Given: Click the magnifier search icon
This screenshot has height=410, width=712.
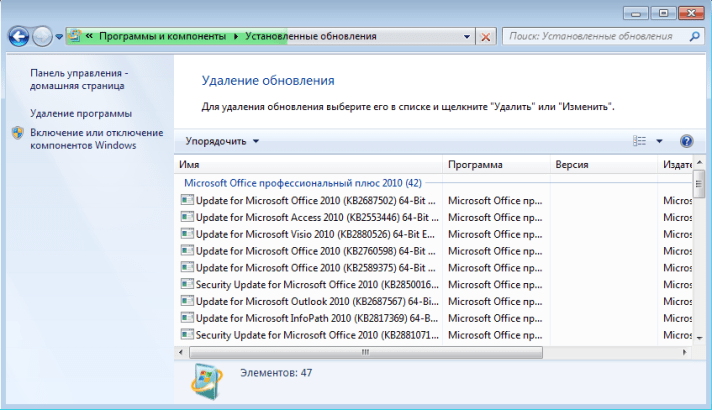Looking at the screenshot, I should click(x=694, y=36).
